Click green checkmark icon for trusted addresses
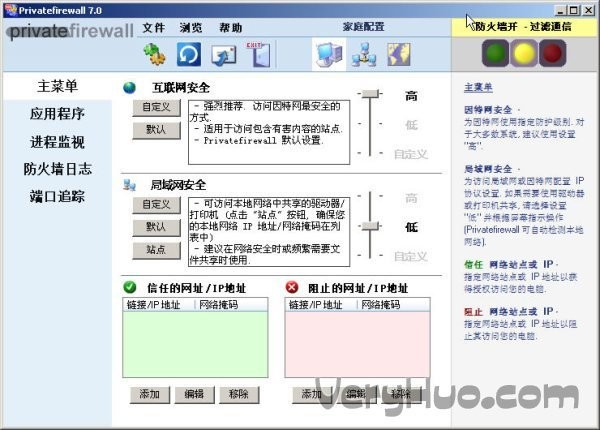600x430 pixels. click(130, 287)
